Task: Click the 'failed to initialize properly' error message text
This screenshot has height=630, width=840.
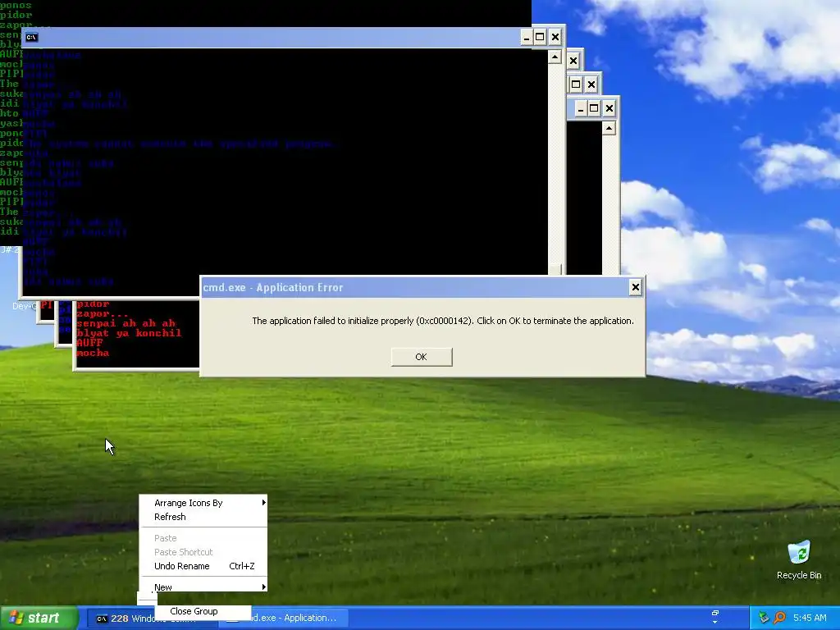Action: coord(442,321)
